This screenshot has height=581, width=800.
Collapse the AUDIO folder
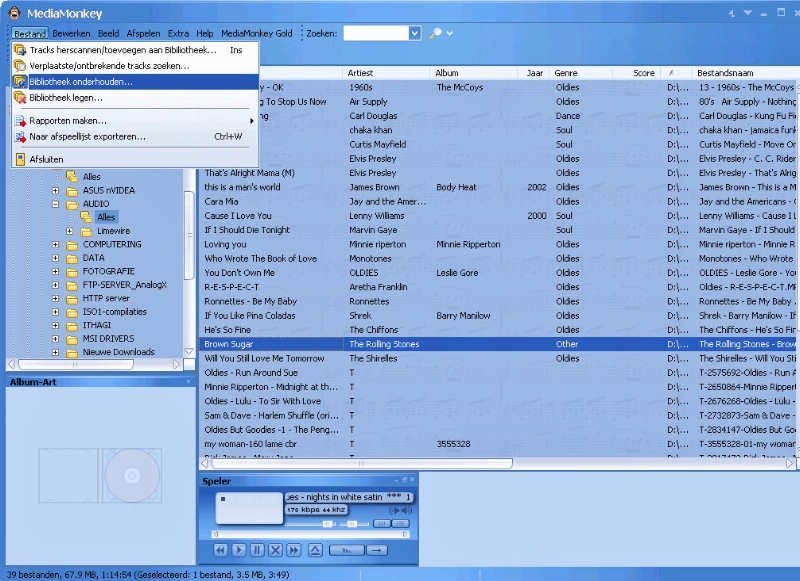point(56,204)
